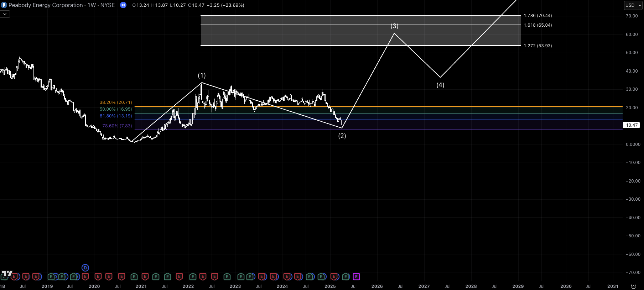
Task: Click the bar replay rewind icon
Action: point(123,5)
